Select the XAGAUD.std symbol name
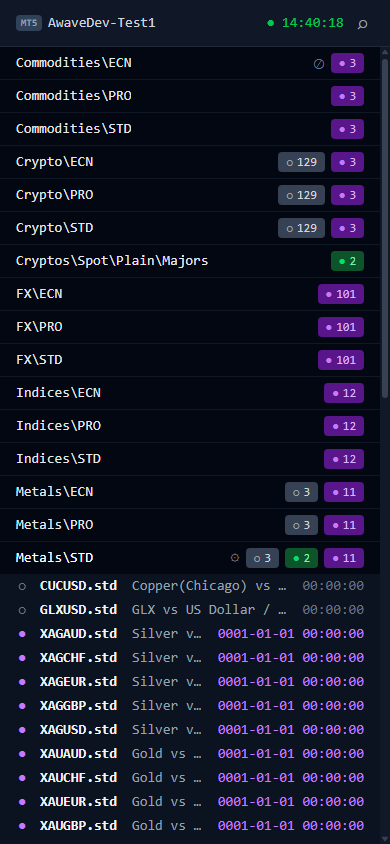Image resolution: width=390 pixels, height=844 pixels. point(78,634)
